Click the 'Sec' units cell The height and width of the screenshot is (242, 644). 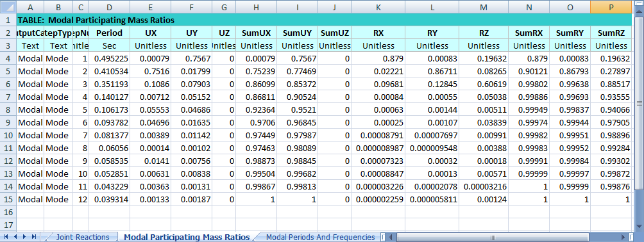point(109,45)
